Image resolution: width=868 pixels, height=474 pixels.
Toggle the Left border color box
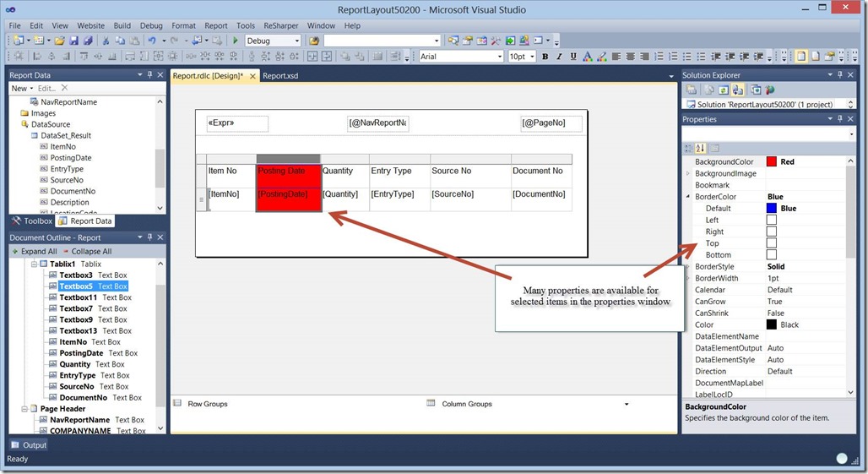[x=771, y=220]
